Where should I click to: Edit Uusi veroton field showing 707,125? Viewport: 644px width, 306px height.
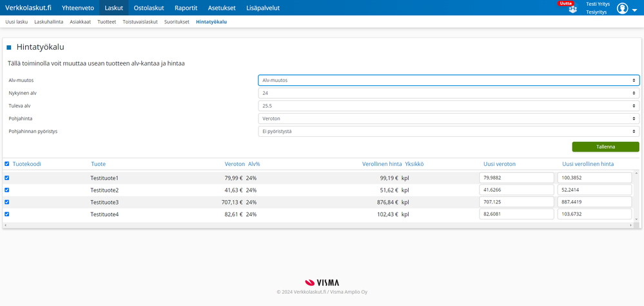click(x=516, y=202)
